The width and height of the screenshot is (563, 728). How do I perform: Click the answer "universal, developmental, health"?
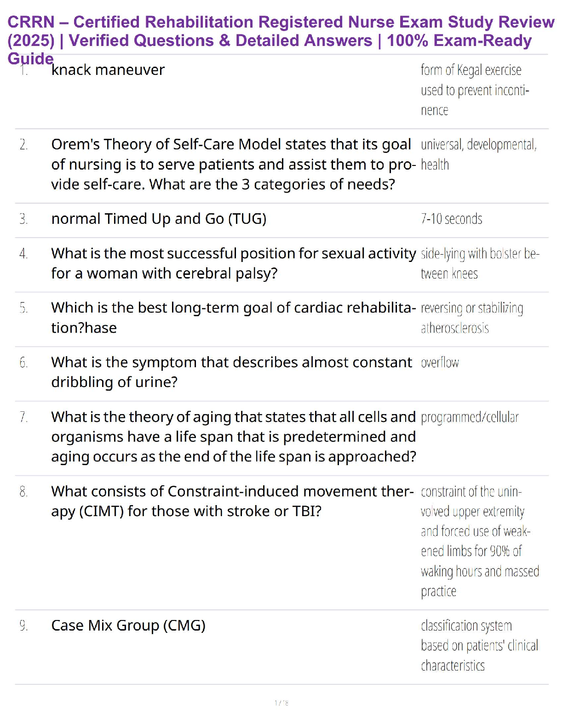478,154
